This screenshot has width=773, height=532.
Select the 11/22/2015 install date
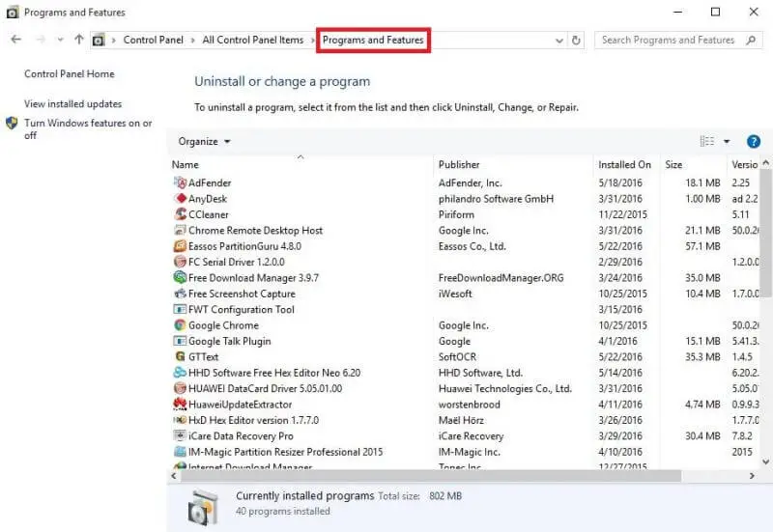622,214
